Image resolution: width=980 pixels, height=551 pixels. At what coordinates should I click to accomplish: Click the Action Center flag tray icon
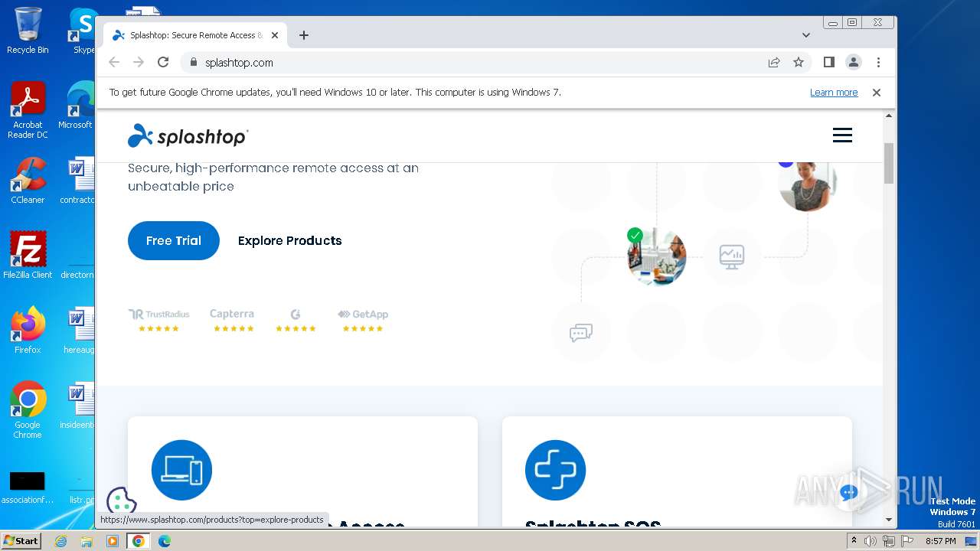(906, 541)
